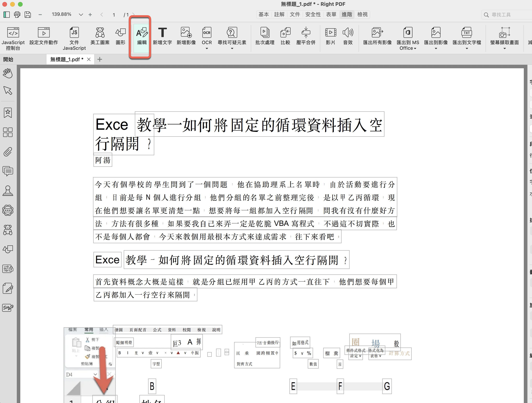Expand the zoom percentage dropdown

81,15
